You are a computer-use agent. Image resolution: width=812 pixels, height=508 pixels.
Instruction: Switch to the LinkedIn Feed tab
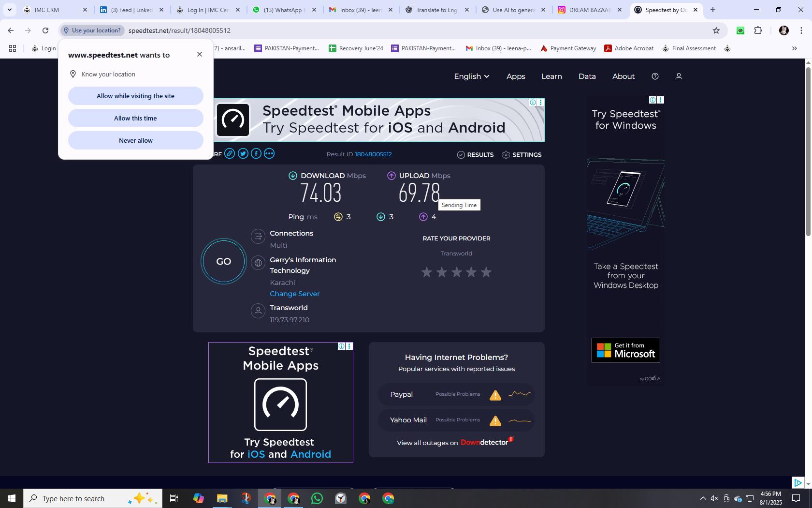[x=130, y=10]
